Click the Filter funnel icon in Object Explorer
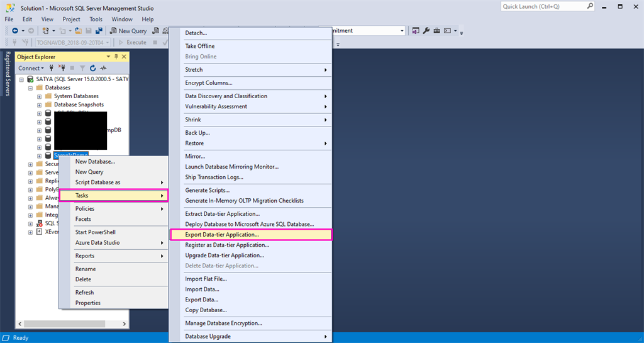This screenshot has width=644, height=343. pyautogui.click(x=82, y=68)
